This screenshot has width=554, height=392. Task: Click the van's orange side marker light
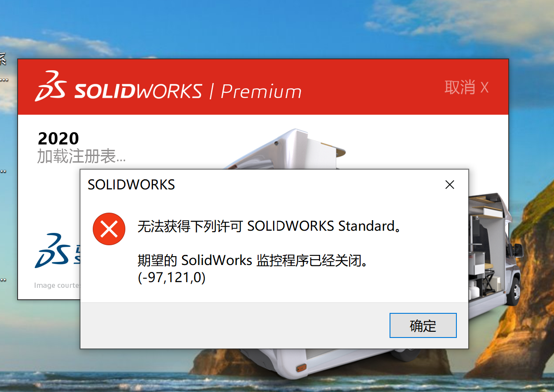(301, 367)
